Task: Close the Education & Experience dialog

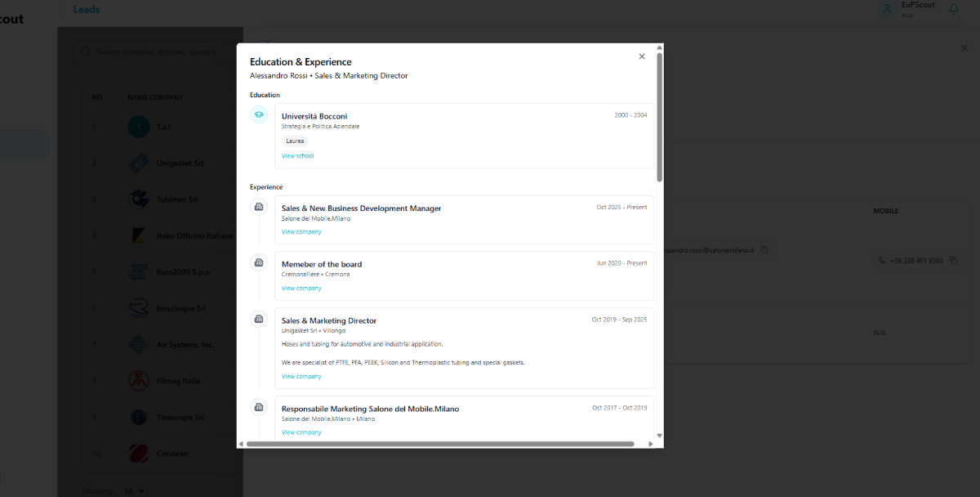Action: (642, 56)
